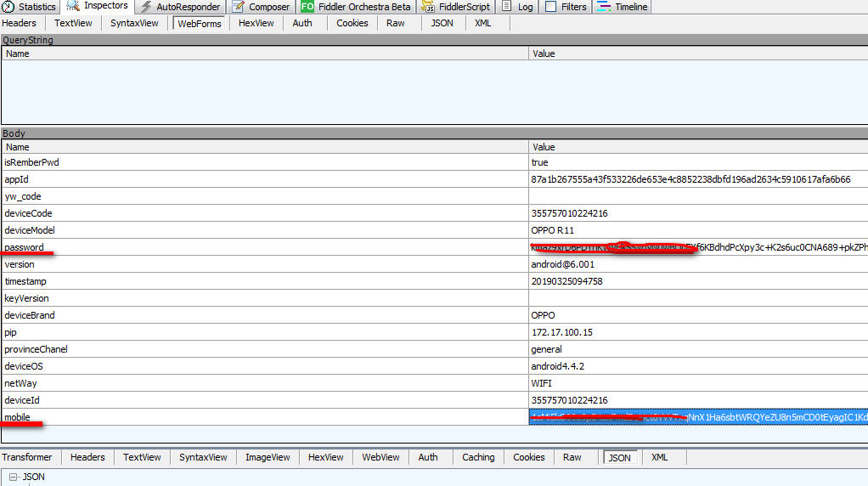
Task: Select request XML inspector tab
Action: pos(482,23)
